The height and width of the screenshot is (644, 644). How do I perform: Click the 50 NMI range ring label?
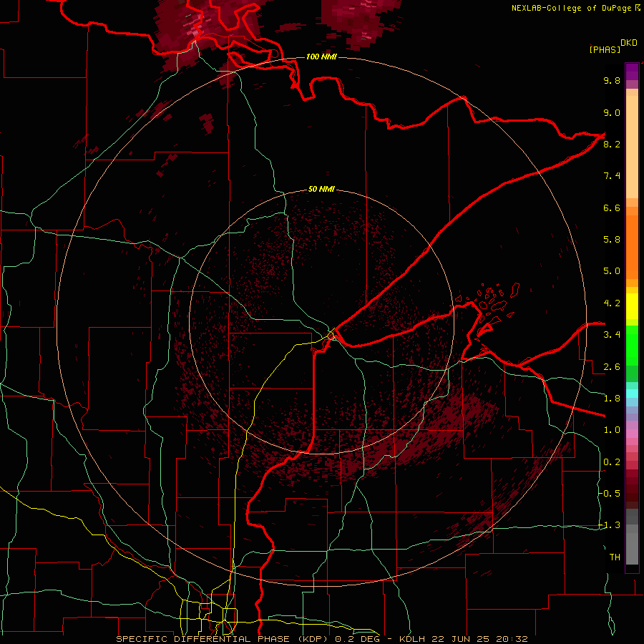click(x=321, y=190)
